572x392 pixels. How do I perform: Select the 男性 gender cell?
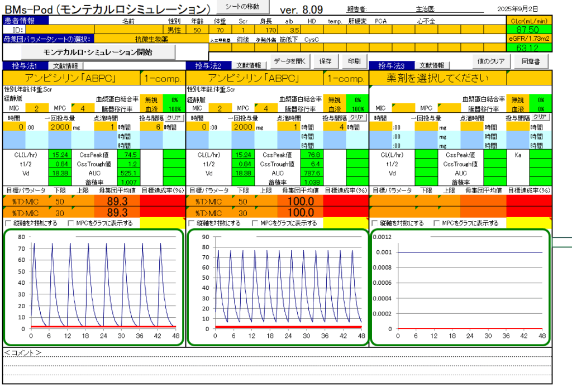(174, 30)
